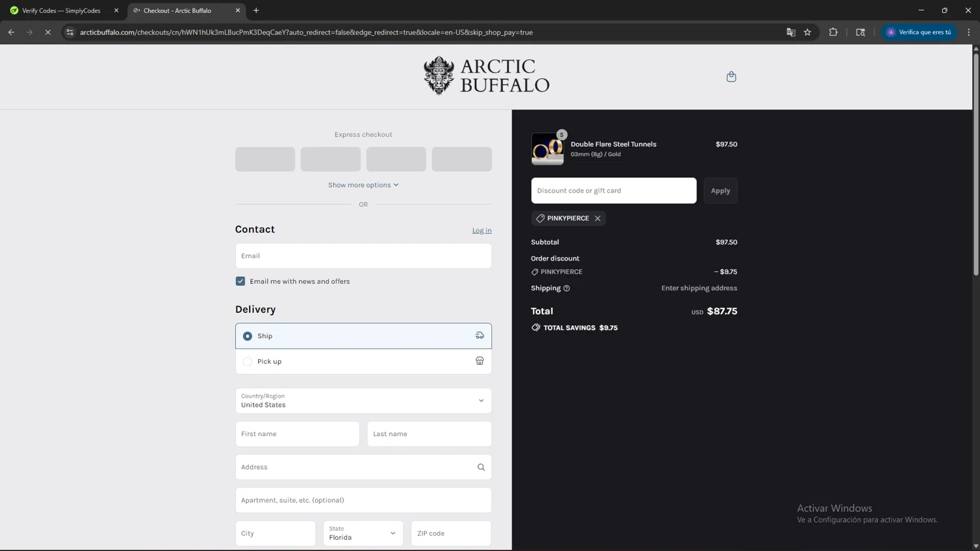This screenshot has height=551, width=980.
Task: Click the Arctic Buffalo logo
Action: click(x=486, y=76)
